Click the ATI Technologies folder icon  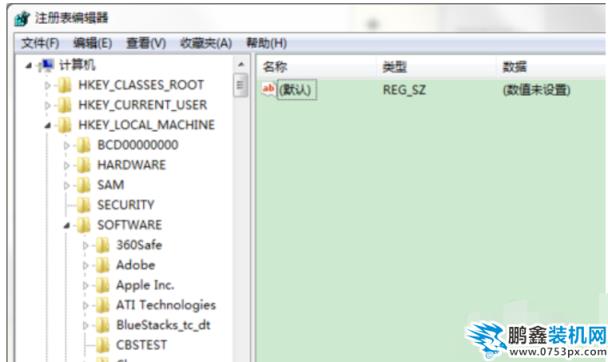103,306
